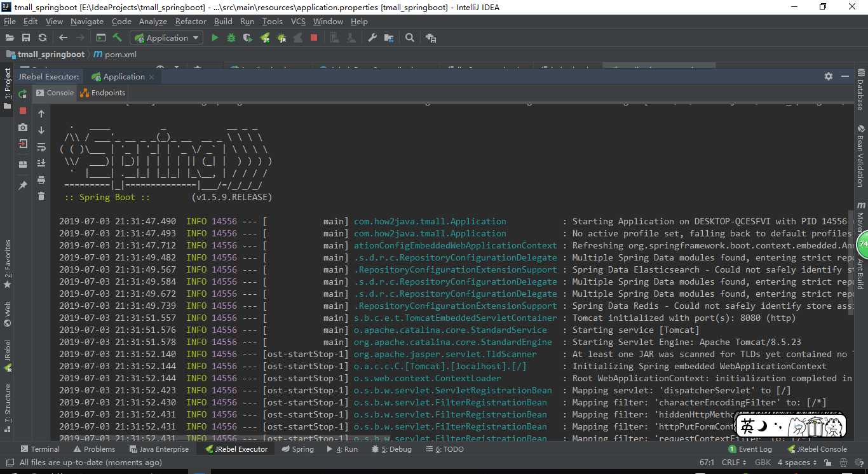The width and height of the screenshot is (868, 474).
Task: Open the 4 spaces indent dropdown
Action: coord(798,463)
